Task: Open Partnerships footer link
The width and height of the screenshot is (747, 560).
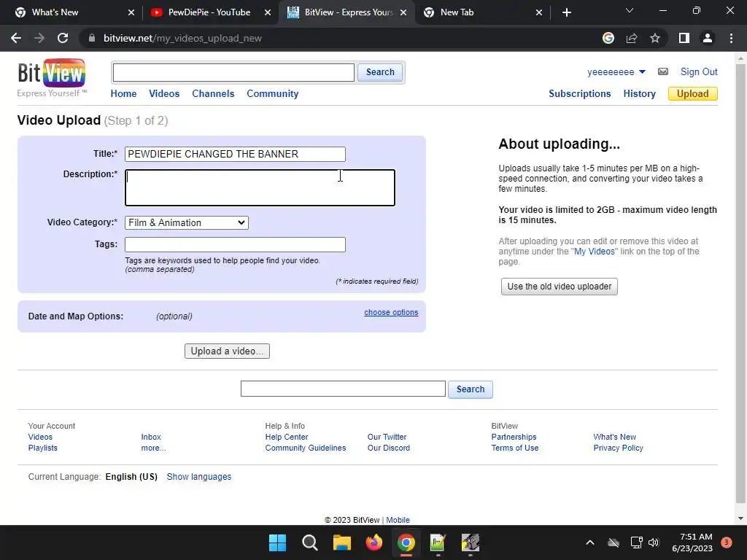Action: 514,437
